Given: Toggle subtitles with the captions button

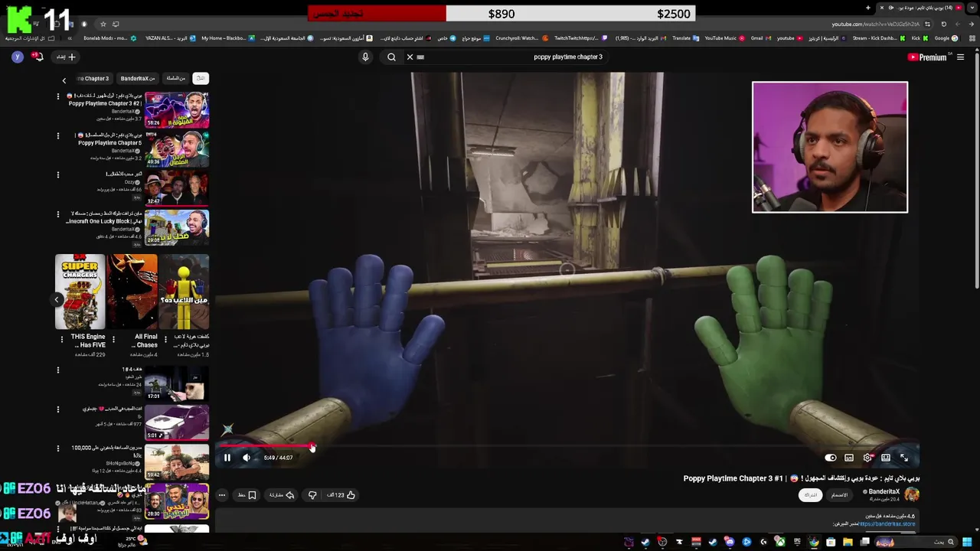Looking at the screenshot, I should tap(849, 458).
